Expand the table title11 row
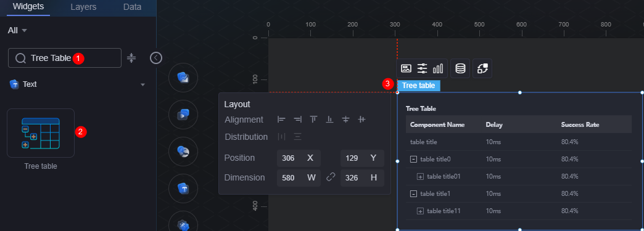This screenshot has width=644, height=231. pos(420,211)
